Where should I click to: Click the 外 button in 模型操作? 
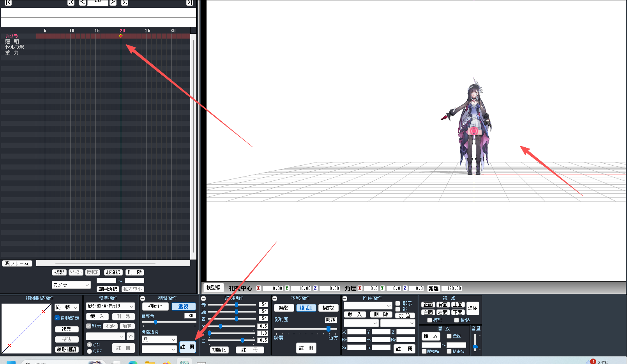[131, 336]
